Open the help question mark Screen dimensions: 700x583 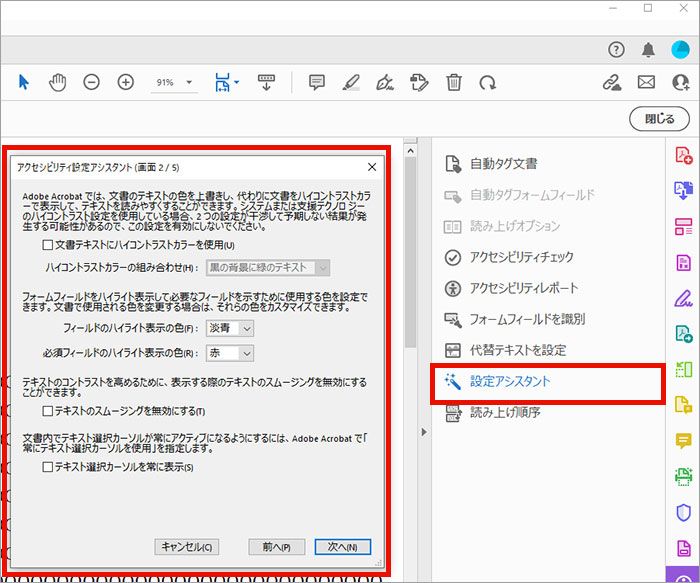pos(616,50)
